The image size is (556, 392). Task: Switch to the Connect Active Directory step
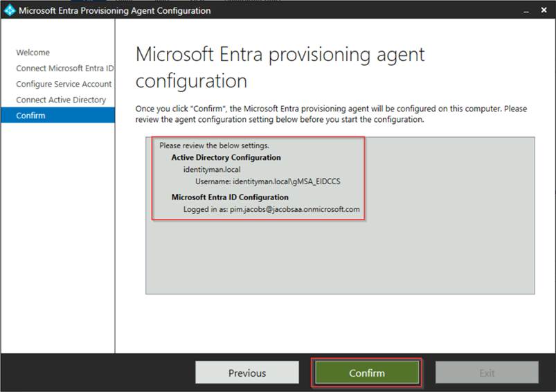[x=61, y=100]
